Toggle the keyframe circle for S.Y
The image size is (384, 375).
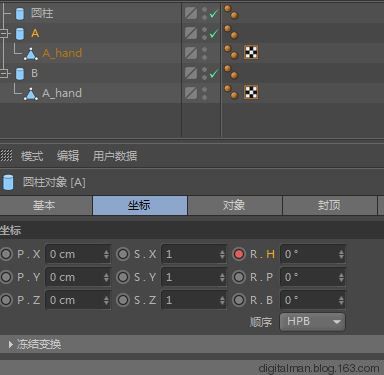tap(123, 277)
